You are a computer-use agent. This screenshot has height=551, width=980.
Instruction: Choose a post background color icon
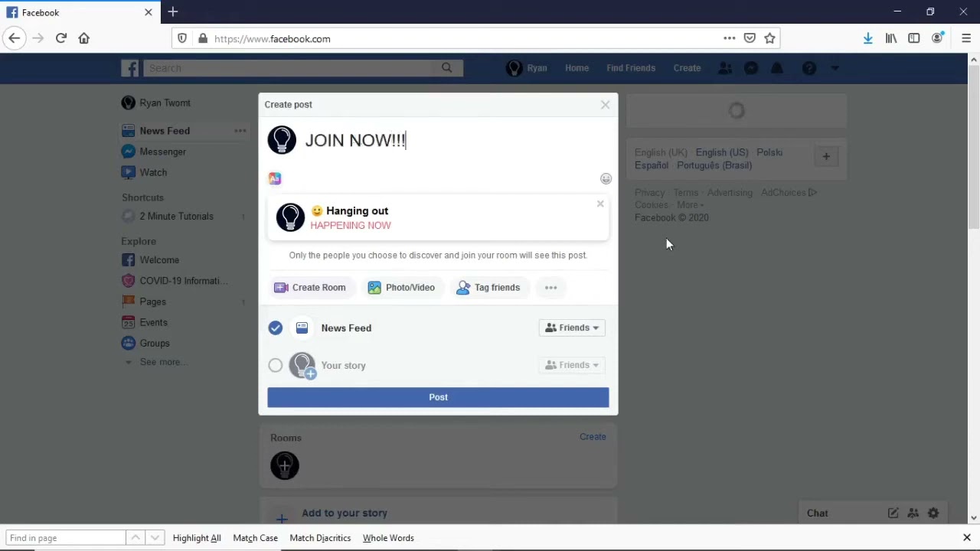[275, 178]
